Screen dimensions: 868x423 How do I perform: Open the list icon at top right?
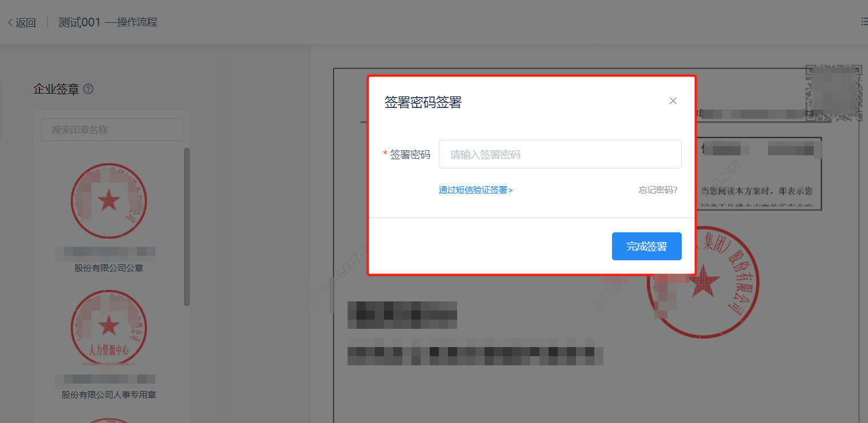click(864, 22)
